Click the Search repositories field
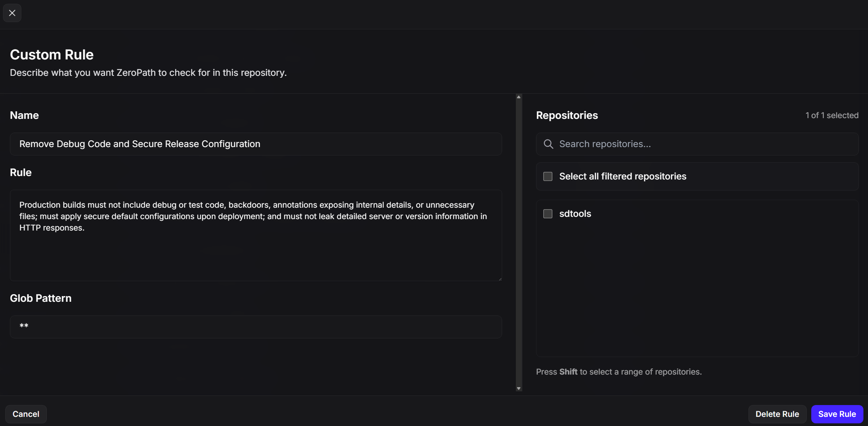Viewport: 868px width, 426px height. 704,144
